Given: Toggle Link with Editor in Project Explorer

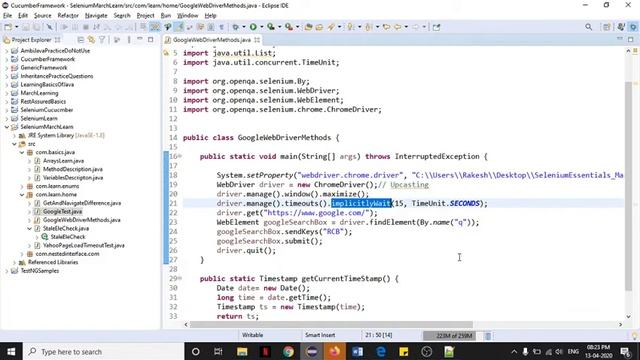Looking at the screenshot, I should (91, 40).
